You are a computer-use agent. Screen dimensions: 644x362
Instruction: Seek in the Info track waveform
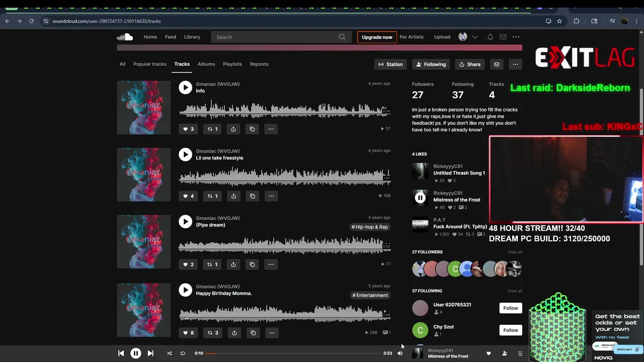pyautogui.click(x=285, y=109)
